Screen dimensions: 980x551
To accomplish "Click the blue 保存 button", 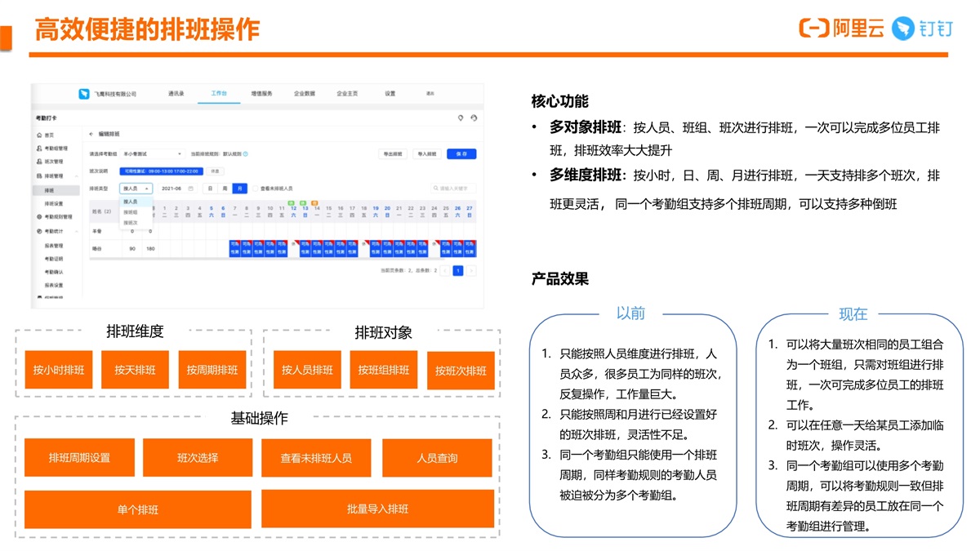I will [x=461, y=153].
